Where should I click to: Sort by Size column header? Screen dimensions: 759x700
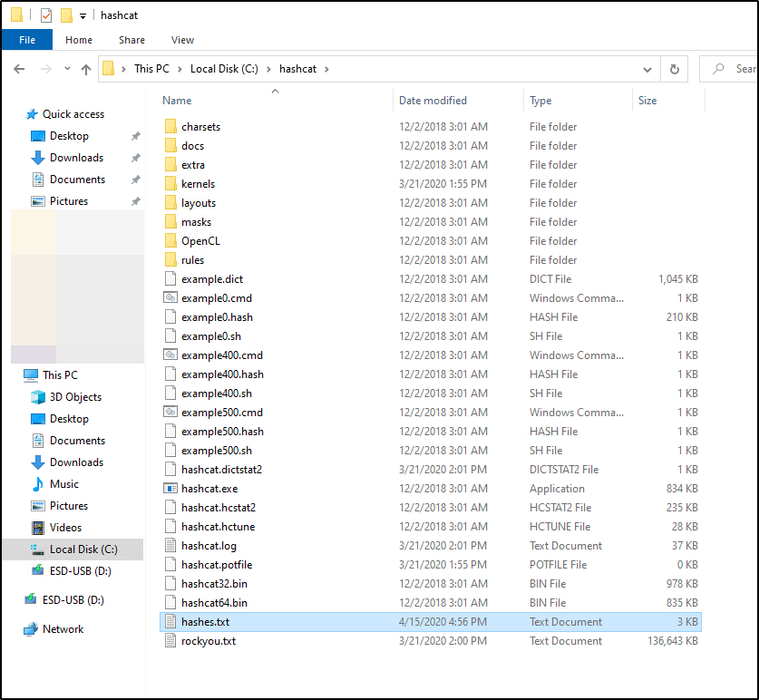pyautogui.click(x=647, y=101)
